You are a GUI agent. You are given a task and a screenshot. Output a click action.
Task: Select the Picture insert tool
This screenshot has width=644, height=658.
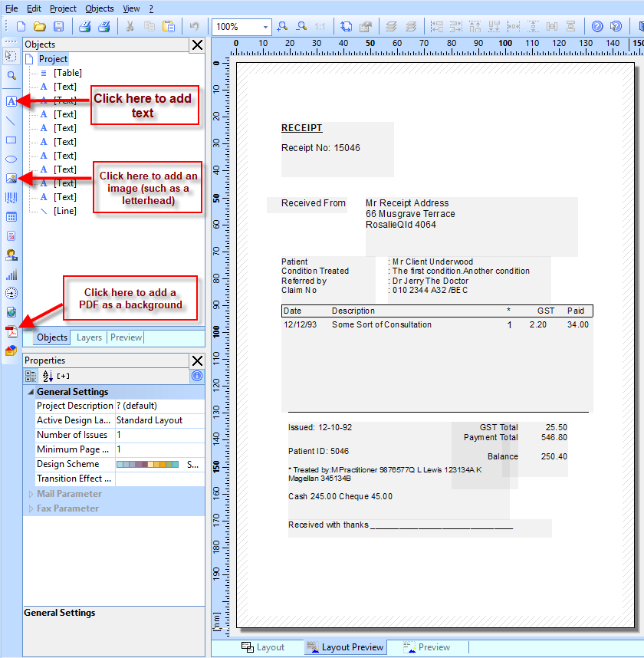[x=11, y=179]
